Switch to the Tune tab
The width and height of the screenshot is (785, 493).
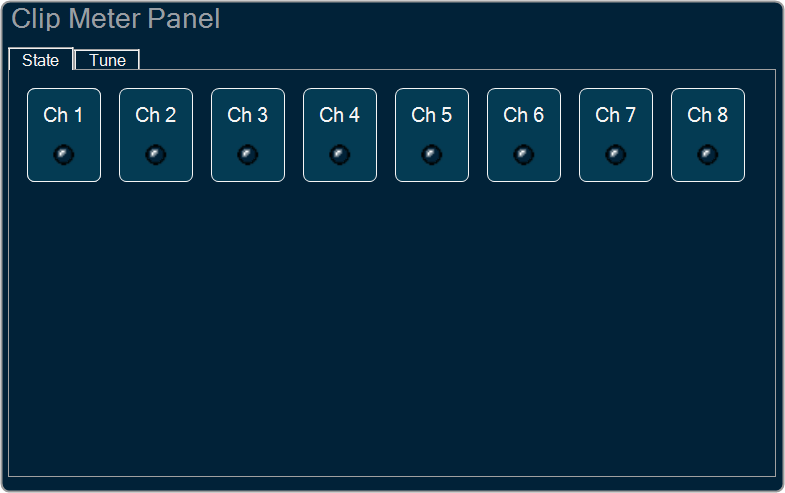click(x=107, y=60)
